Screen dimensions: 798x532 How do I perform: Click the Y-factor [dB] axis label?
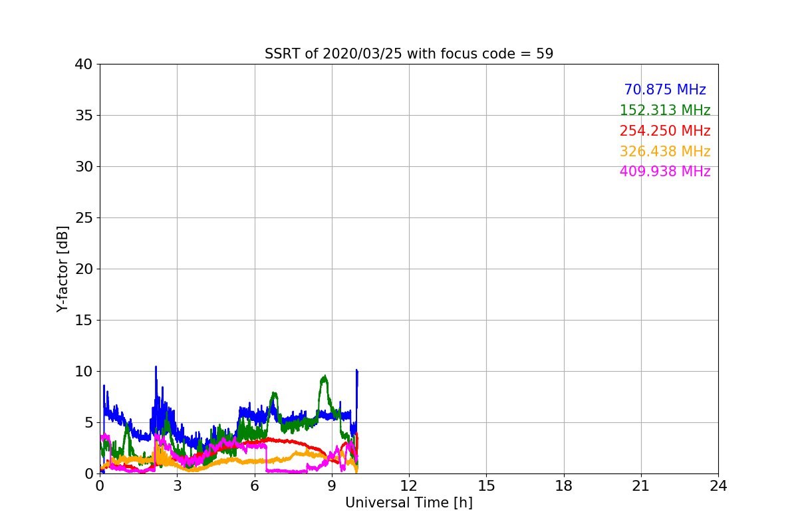pos(63,269)
